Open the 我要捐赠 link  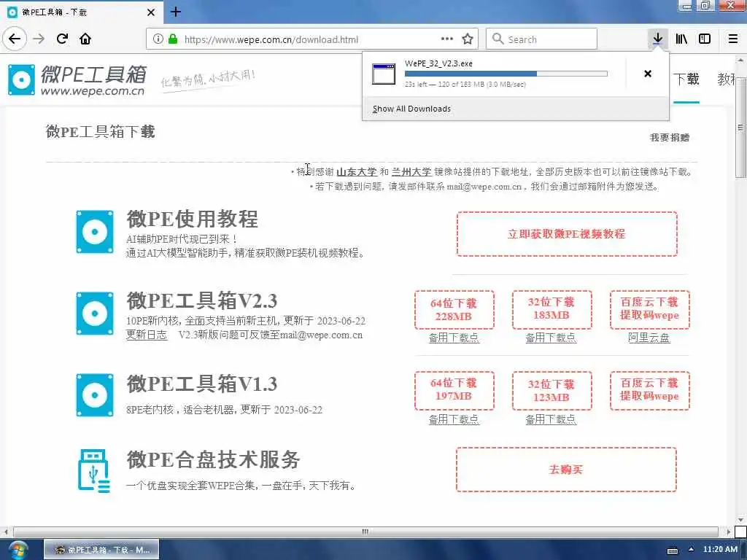(670, 138)
